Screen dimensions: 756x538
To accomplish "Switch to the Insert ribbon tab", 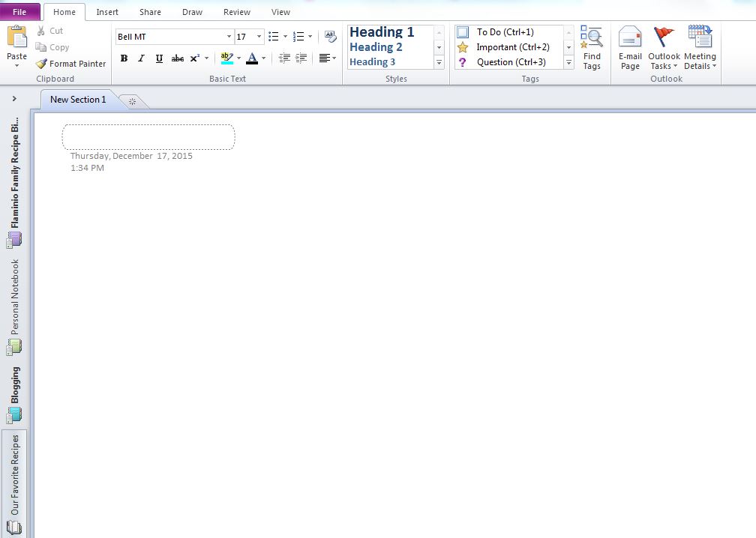I will pos(107,12).
